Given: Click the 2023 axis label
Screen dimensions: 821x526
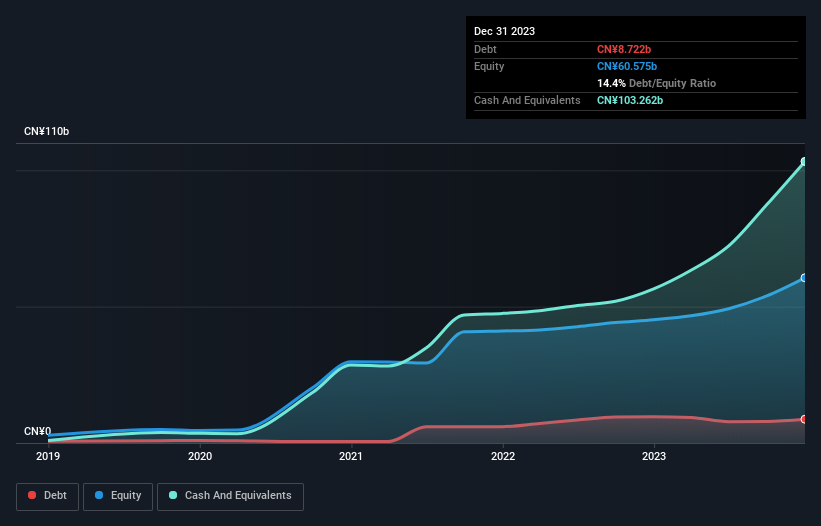Looking at the screenshot, I should pyautogui.click(x=654, y=456).
